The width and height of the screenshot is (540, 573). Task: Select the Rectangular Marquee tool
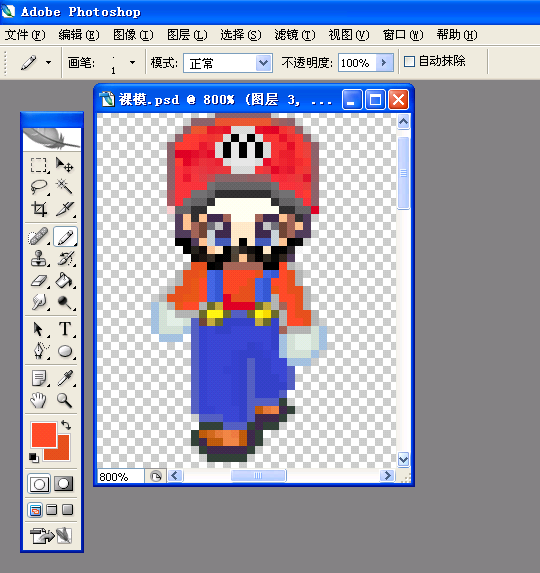tap(39, 165)
